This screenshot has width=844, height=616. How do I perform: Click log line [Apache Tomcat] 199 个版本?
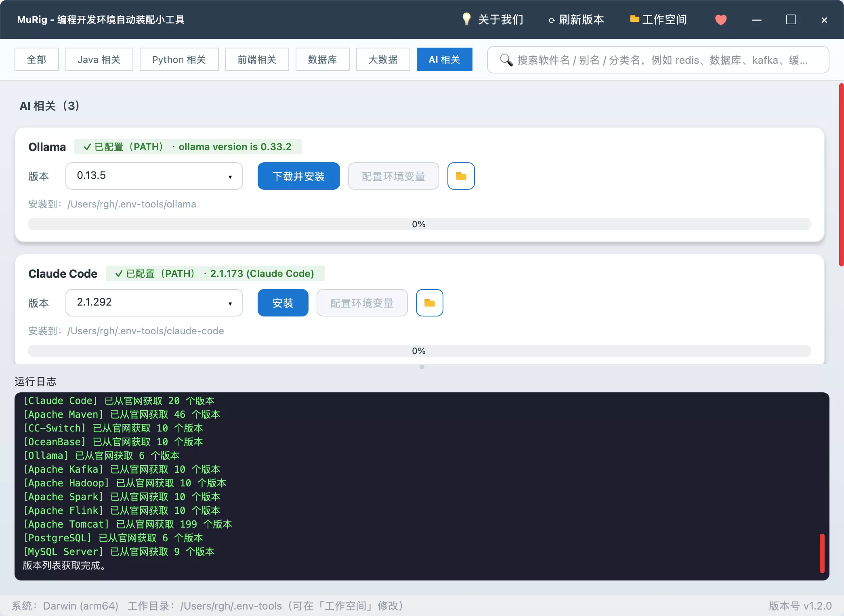128,524
